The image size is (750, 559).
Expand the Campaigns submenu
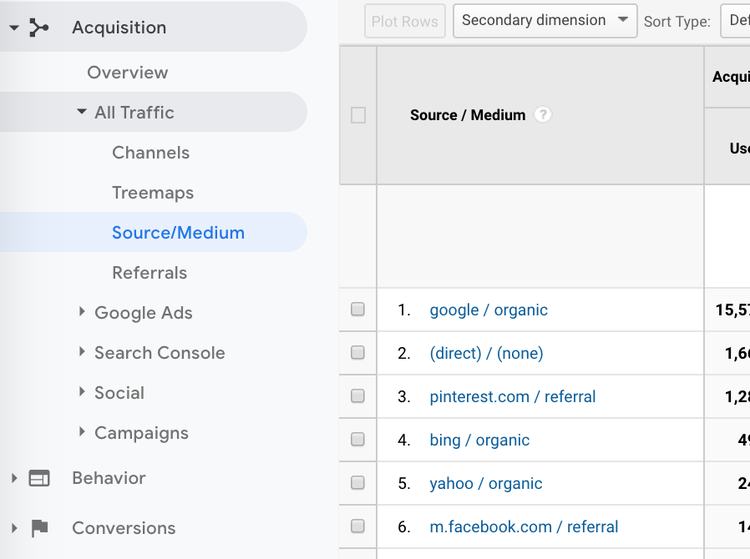pyautogui.click(x=82, y=432)
